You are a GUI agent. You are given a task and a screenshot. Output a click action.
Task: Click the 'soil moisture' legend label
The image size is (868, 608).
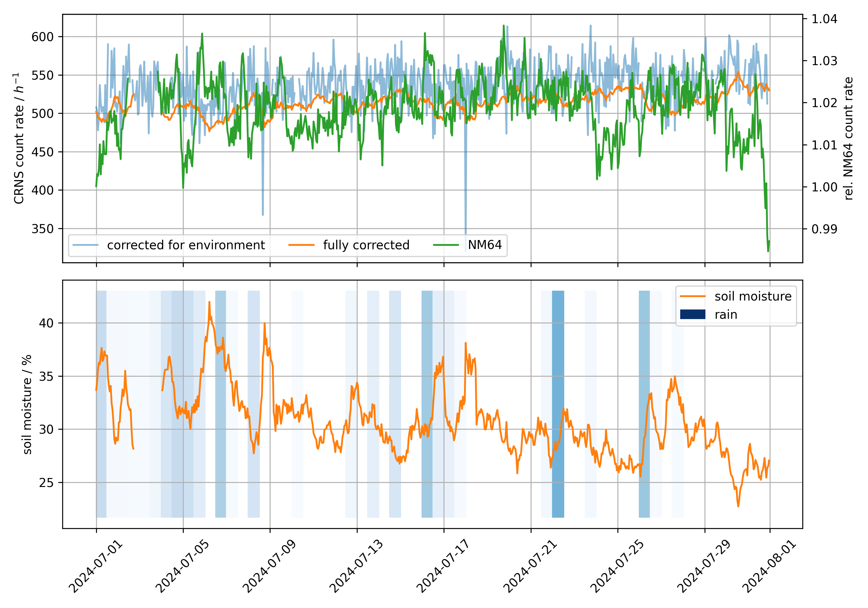(753, 296)
